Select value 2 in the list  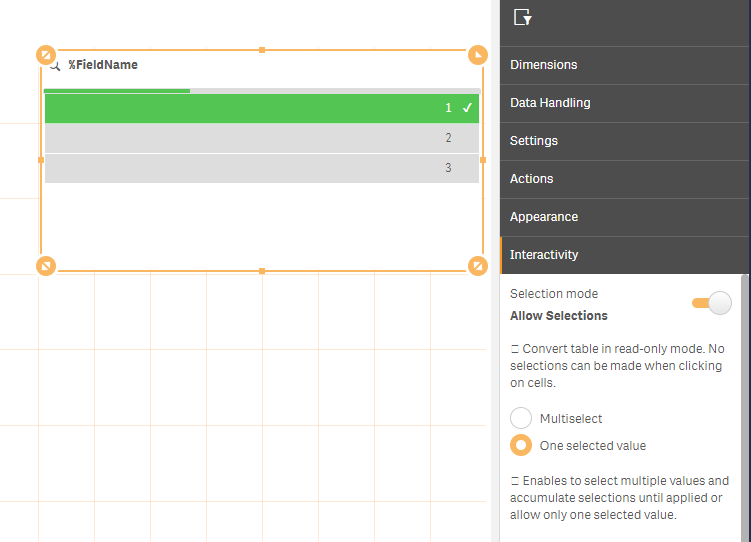click(262, 138)
